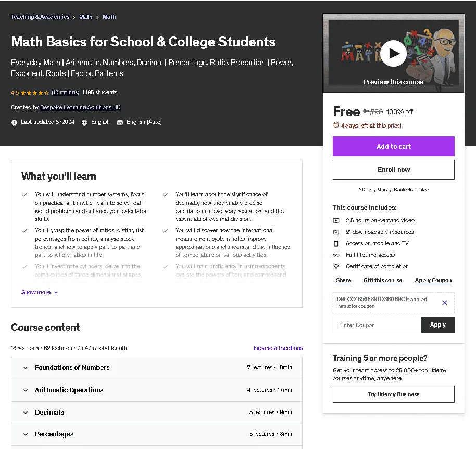This screenshot has width=476, height=449.
Task: Open Teaching & Academics breadcrumb
Action: click(40, 17)
